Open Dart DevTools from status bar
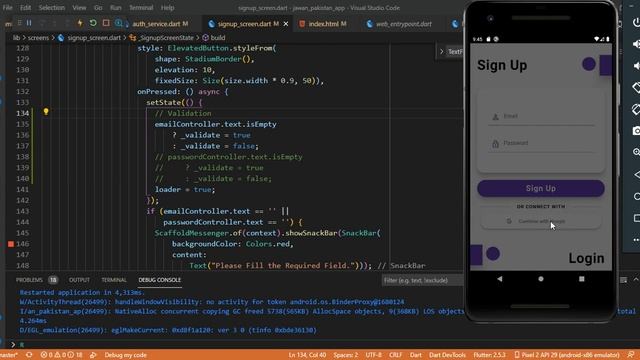Screen dimensions: 640x360 click(x=447, y=355)
